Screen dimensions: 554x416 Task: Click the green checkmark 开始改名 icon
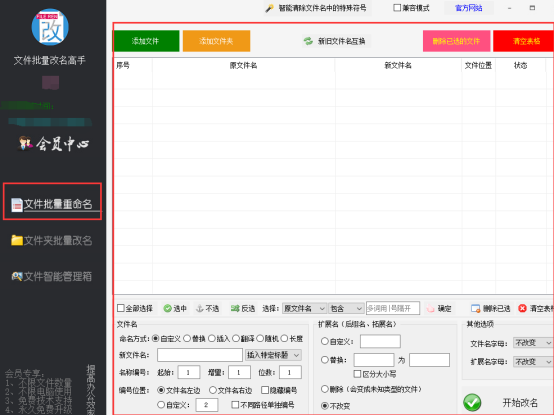(472, 403)
